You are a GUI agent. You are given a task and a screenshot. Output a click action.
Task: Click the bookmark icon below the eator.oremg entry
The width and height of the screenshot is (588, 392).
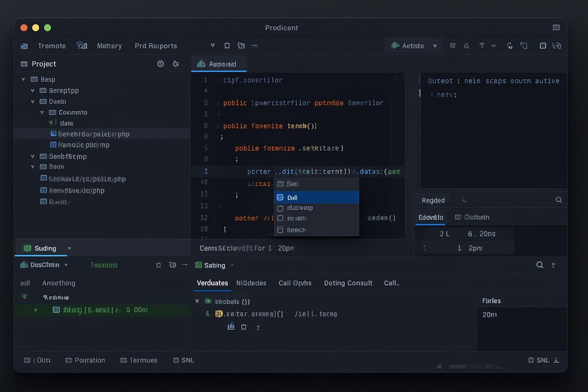click(244, 327)
